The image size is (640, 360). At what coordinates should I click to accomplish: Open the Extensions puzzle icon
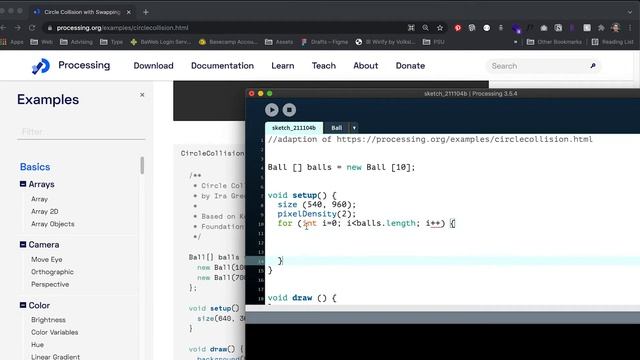(601, 28)
